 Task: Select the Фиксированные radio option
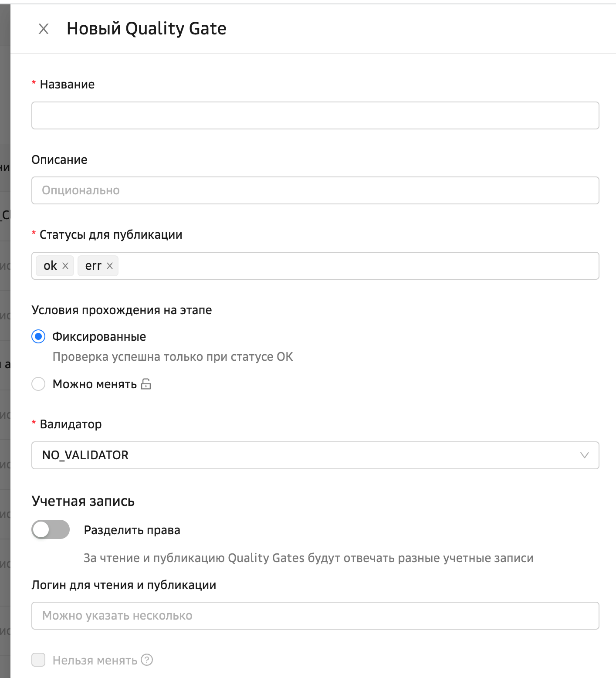(x=38, y=337)
